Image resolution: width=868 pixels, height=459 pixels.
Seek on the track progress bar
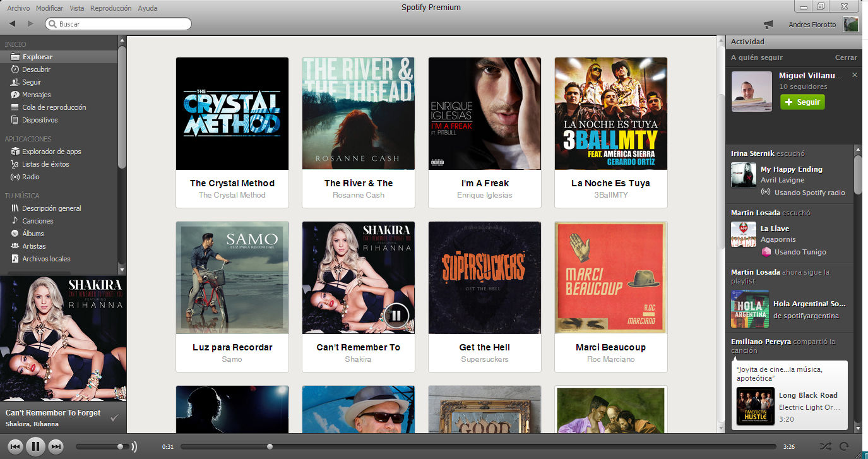click(479, 447)
